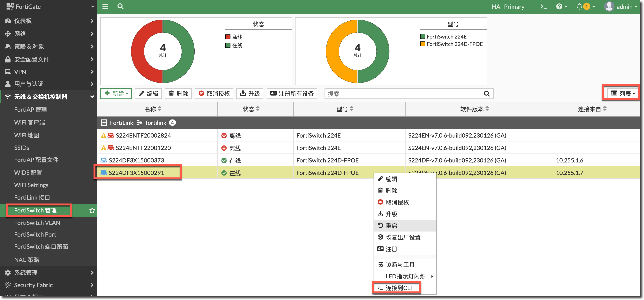Favorite FortiSwitch 管理 with star icon
This screenshot has width=644, height=300.
point(92,210)
